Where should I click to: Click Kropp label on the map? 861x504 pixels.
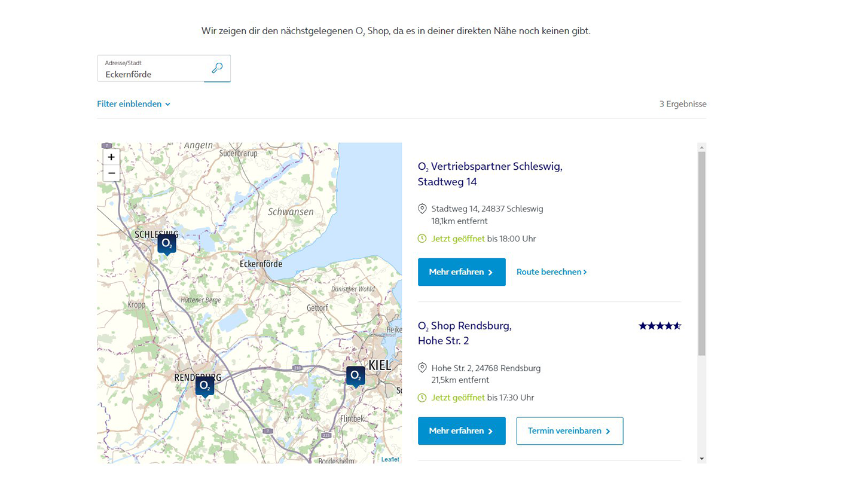click(136, 305)
